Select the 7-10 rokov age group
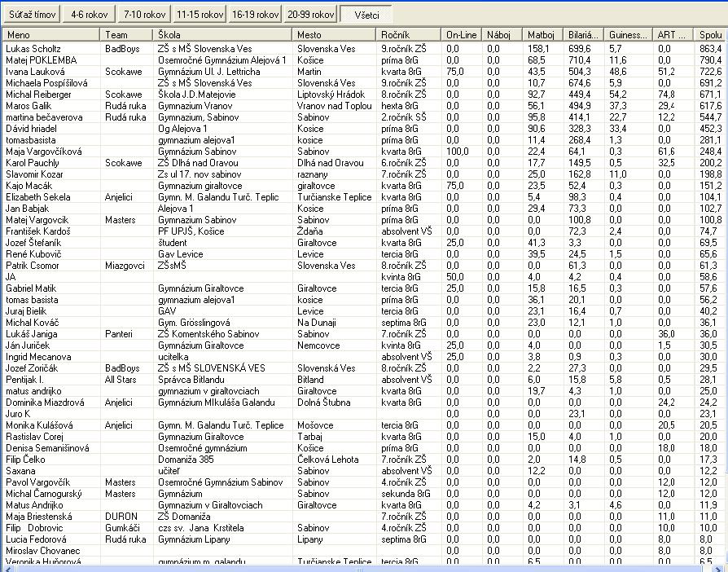Image resolution: width=728 pixels, height=572 pixels. (143, 15)
